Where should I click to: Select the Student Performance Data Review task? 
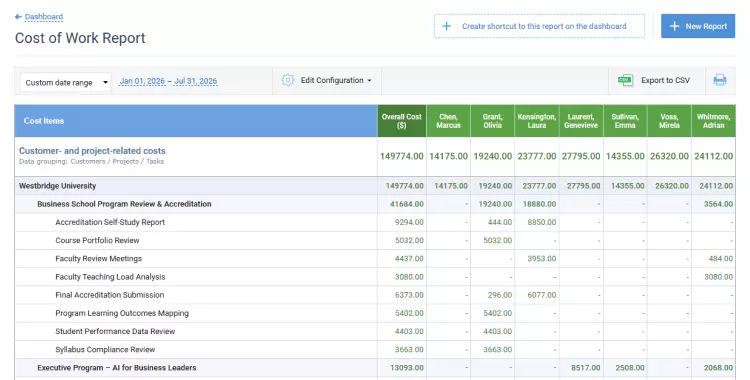[x=115, y=331]
